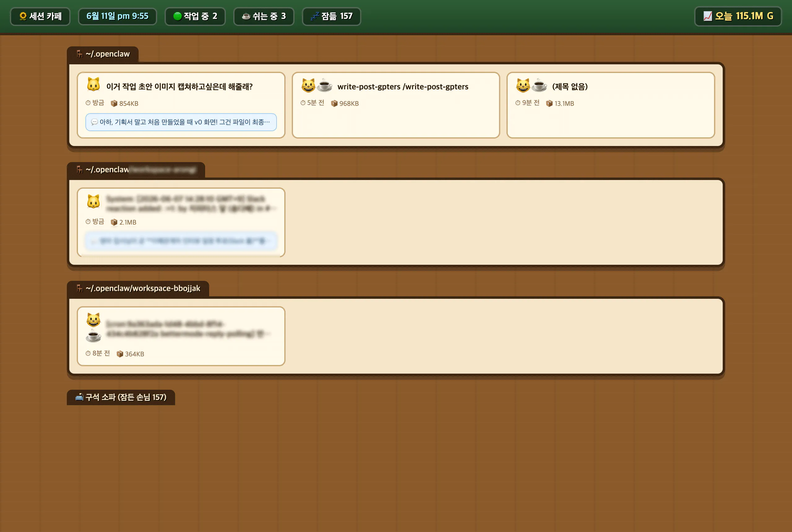
Task: Click the coffee cup icon beside 쉬는 중
Action: click(x=246, y=16)
